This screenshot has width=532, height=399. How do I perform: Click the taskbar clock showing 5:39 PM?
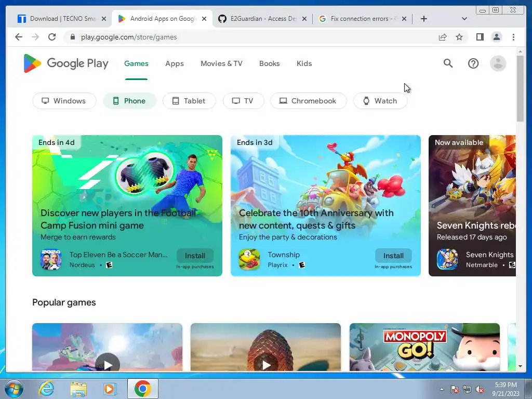(506, 389)
